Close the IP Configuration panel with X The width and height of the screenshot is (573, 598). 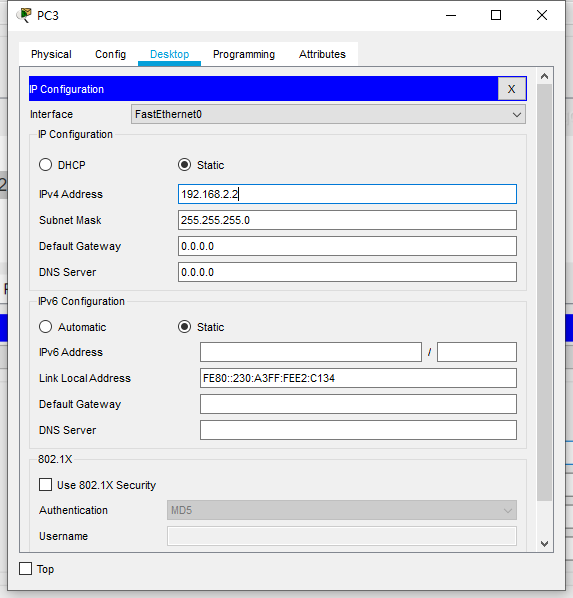pyautogui.click(x=512, y=89)
